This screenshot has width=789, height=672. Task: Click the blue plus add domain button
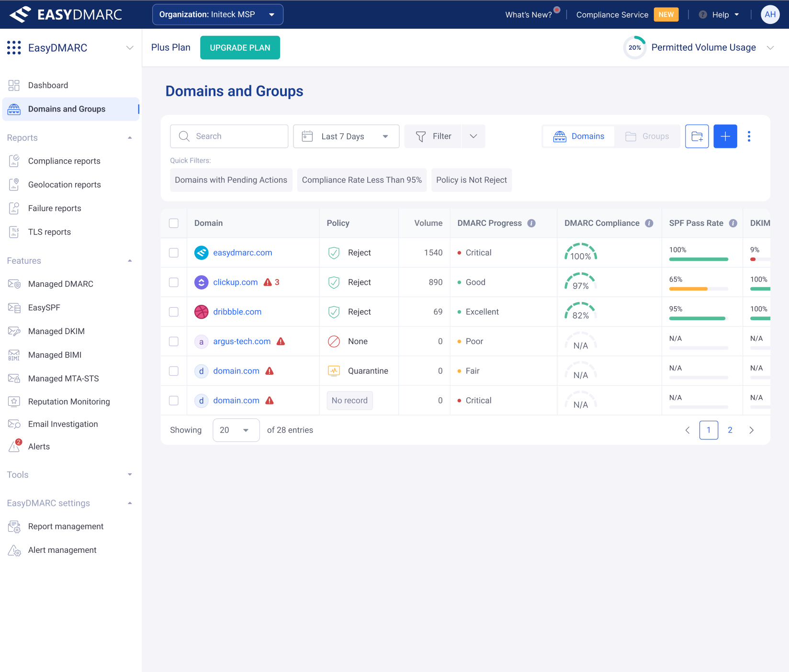[x=725, y=136]
